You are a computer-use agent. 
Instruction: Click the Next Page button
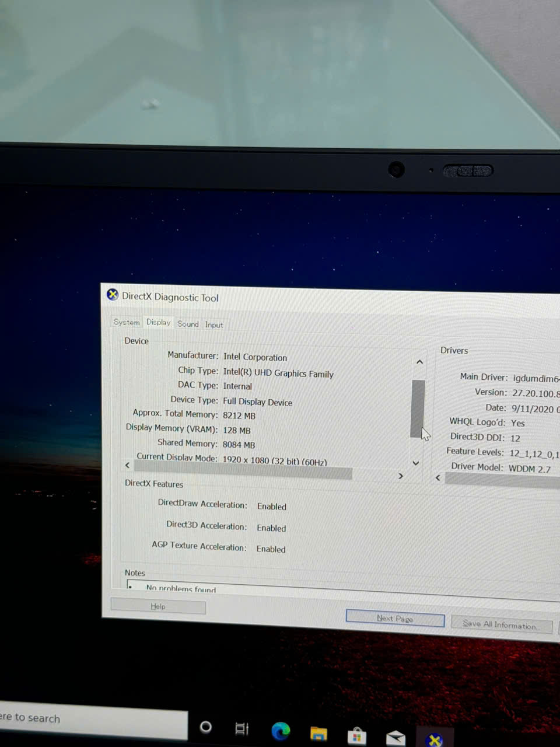[395, 619]
